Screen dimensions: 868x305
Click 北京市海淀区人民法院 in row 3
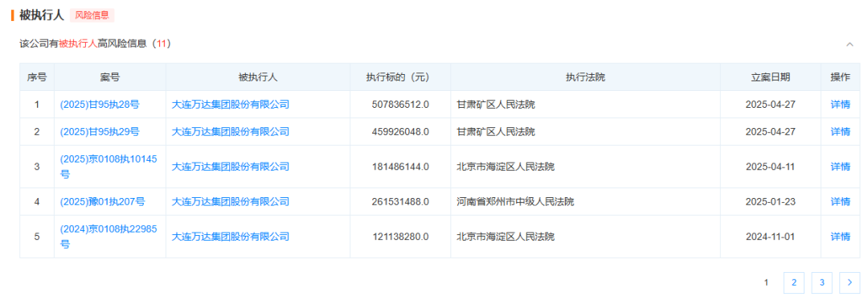(506, 167)
